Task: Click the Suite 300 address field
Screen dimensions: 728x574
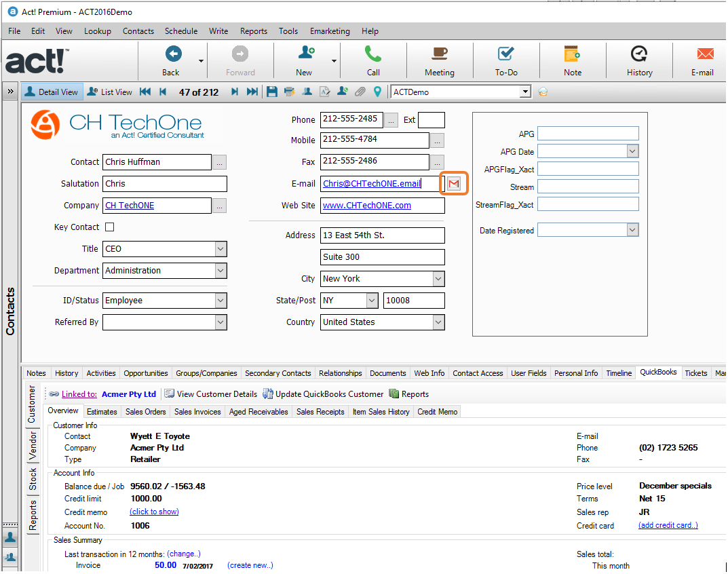Action: click(383, 257)
